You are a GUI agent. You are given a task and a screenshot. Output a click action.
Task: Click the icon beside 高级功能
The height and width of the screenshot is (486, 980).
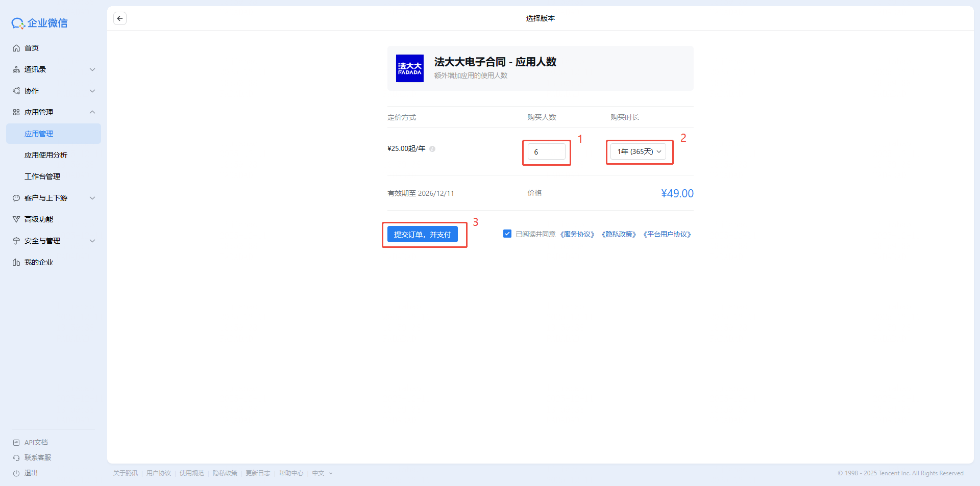(x=16, y=219)
